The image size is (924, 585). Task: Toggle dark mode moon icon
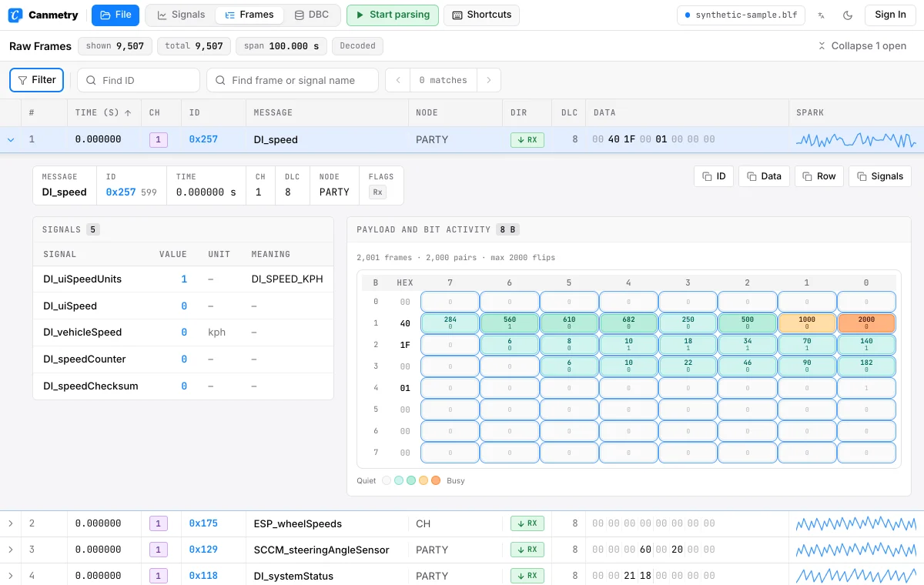click(848, 15)
